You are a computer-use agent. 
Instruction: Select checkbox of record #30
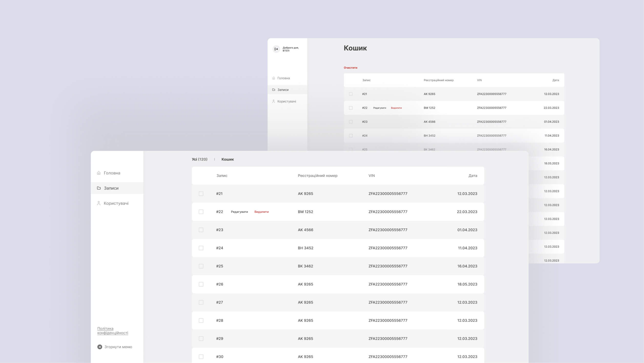tap(201, 357)
